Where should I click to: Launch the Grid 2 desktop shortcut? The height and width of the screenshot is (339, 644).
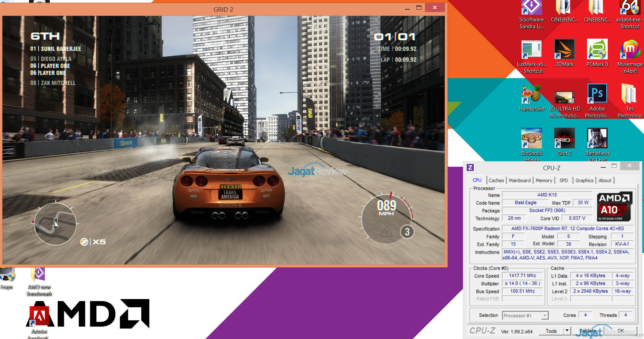[564, 139]
